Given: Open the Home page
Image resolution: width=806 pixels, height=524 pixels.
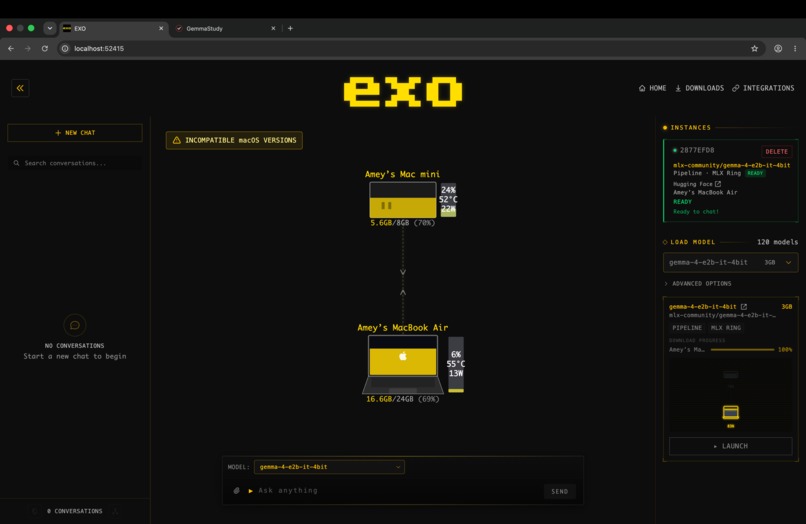Looking at the screenshot, I should (x=652, y=88).
